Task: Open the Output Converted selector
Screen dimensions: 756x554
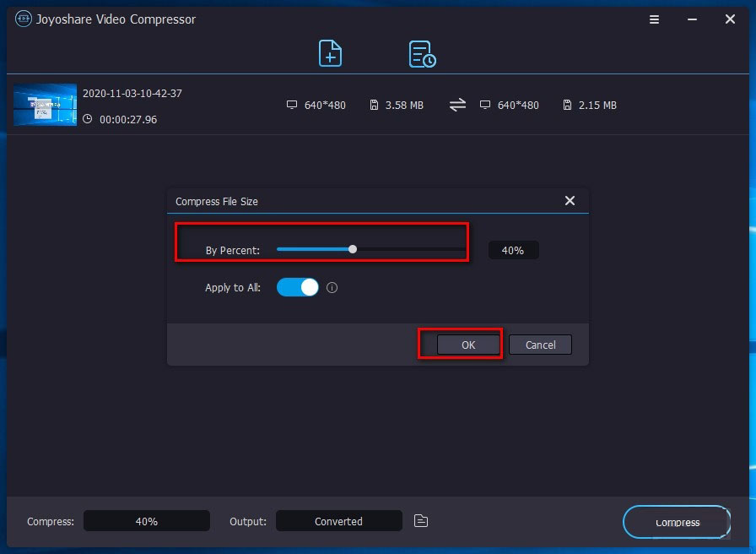Action: [338, 520]
